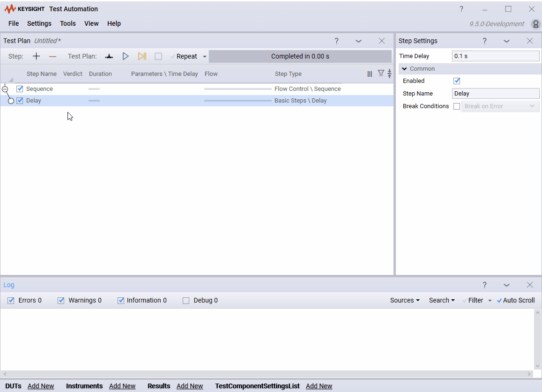Open the Log panel options chevron
Image resolution: width=542 pixels, height=392 pixels.
506,285
